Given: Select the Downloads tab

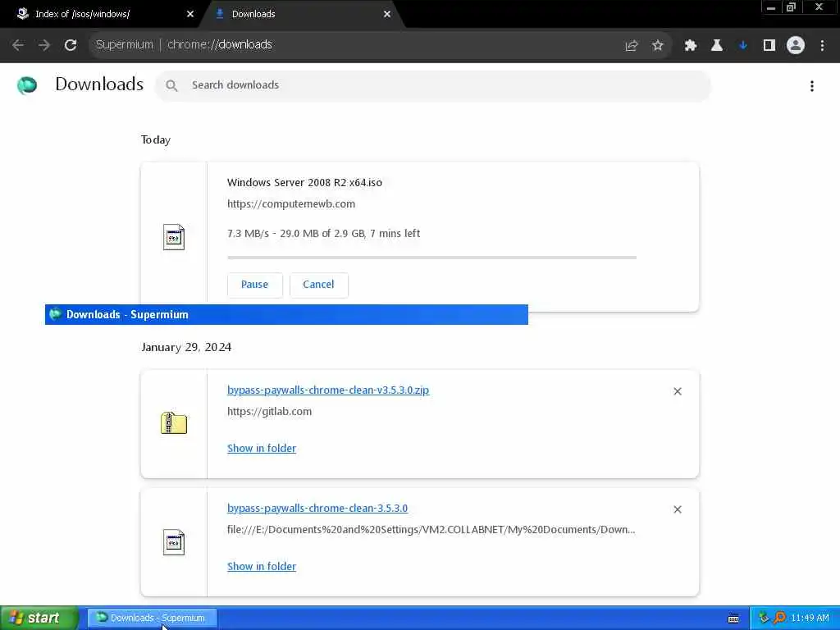Looking at the screenshot, I should tap(300, 14).
